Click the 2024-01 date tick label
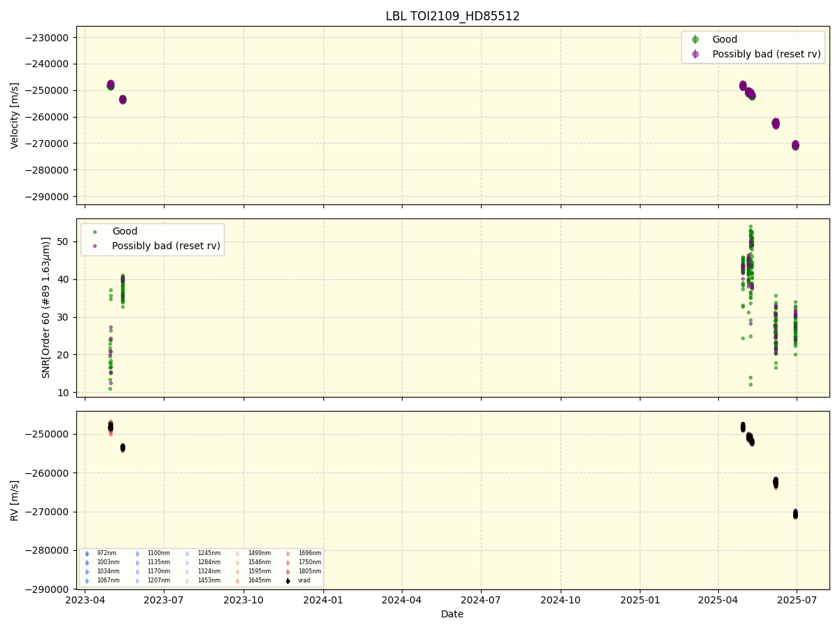This screenshot has height=630, width=840. [323, 600]
